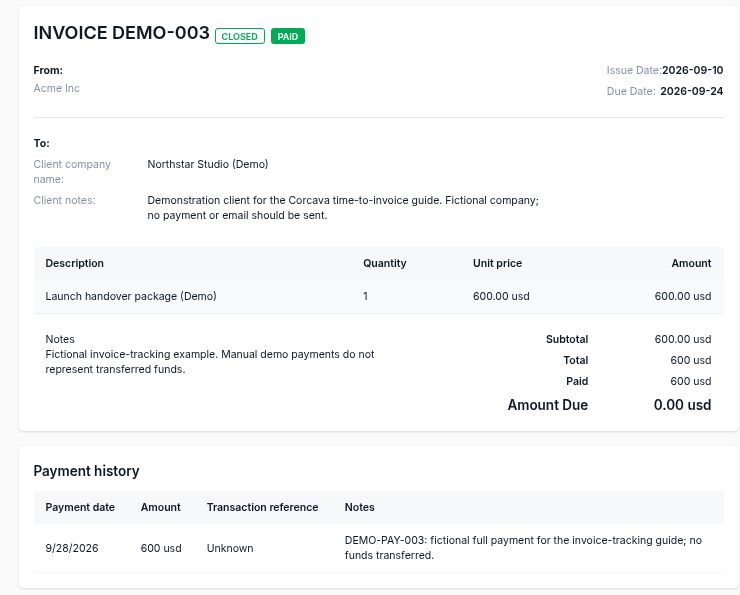Image resolution: width=740 pixels, height=595 pixels.
Task: Click the line item amount 600.00 usd
Action: pos(682,296)
